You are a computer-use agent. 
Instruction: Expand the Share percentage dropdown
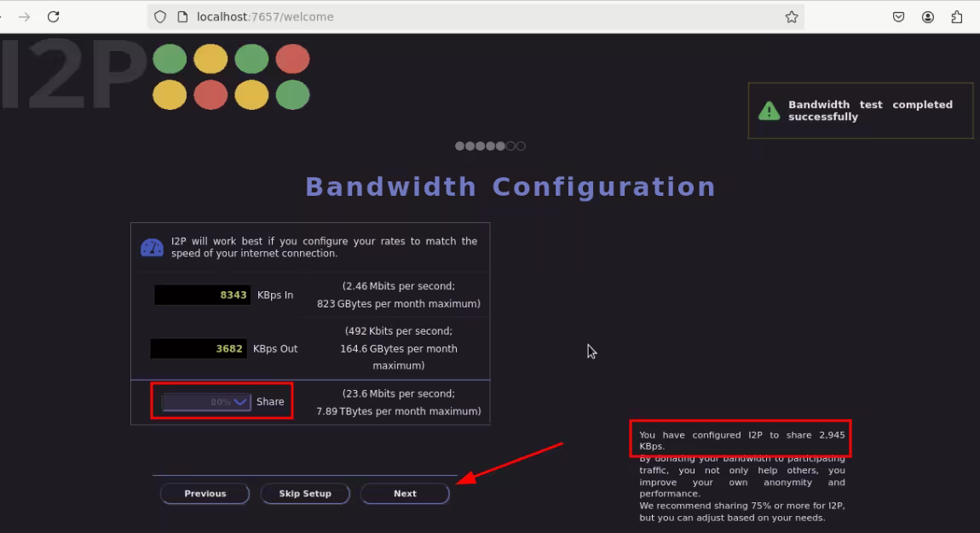tap(206, 402)
